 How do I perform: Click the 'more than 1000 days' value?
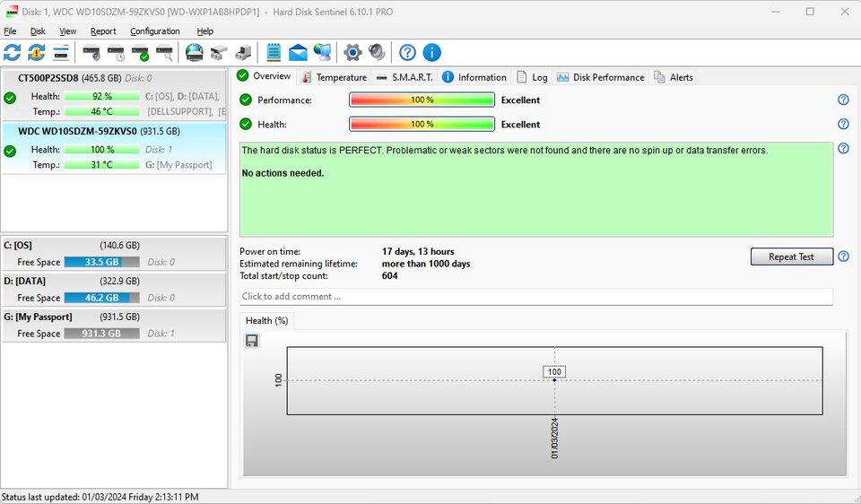click(425, 264)
